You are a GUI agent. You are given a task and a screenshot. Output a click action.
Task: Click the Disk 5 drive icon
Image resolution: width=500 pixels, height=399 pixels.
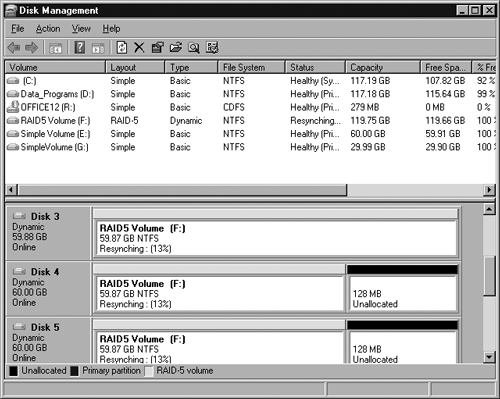[19, 327]
